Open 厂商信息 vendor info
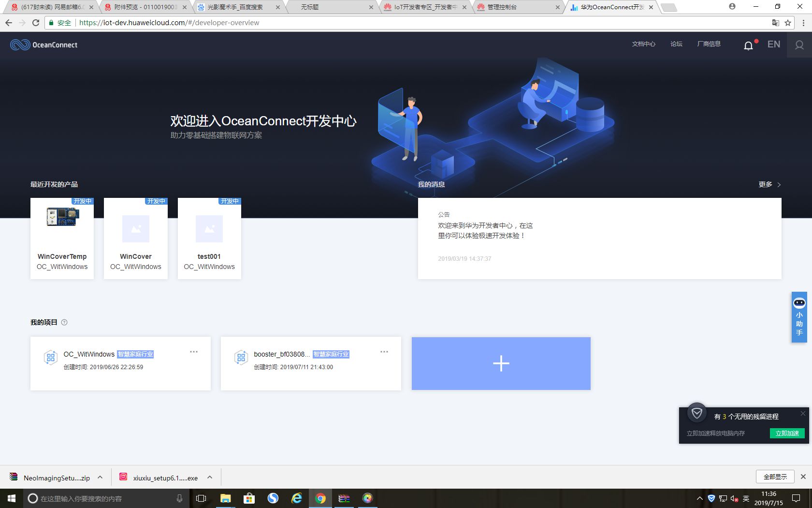Image resolution: width=812 pixels, height=508 pixels. (x=709, y=44)
